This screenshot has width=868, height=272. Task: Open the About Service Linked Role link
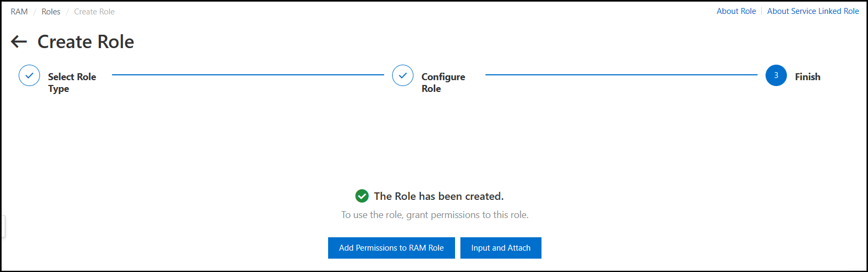[813, 11]
